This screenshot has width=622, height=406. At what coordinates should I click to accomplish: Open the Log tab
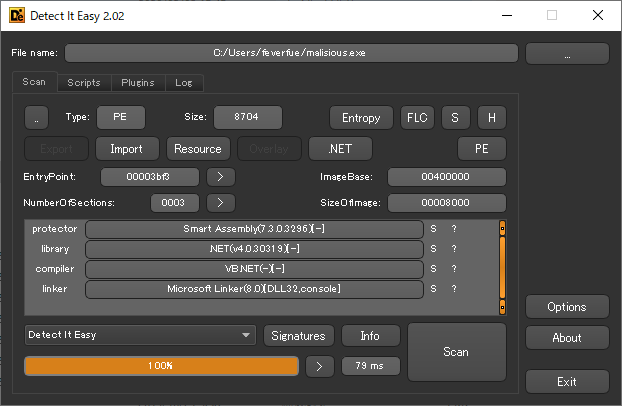[184, 83]
